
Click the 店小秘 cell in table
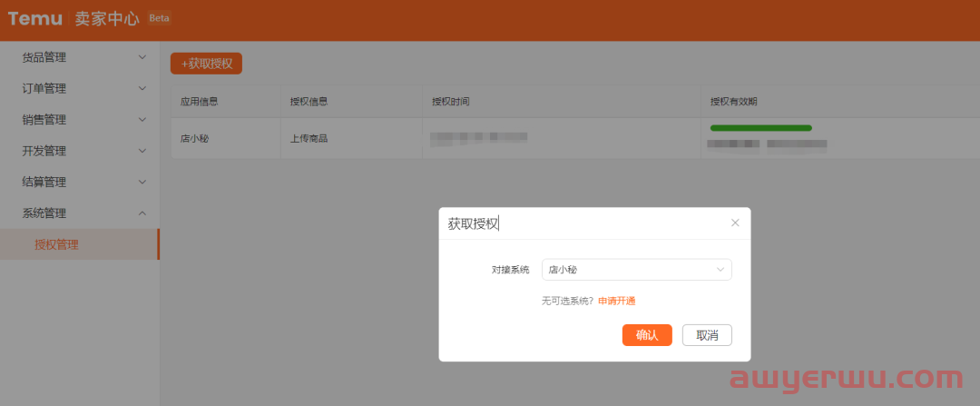pyautogui.click(x=194, y=138)
